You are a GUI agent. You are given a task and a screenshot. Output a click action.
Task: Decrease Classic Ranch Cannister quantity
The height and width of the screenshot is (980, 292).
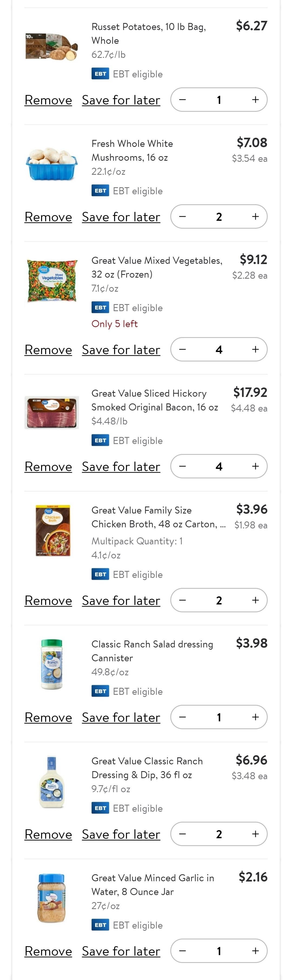(182, 717)
